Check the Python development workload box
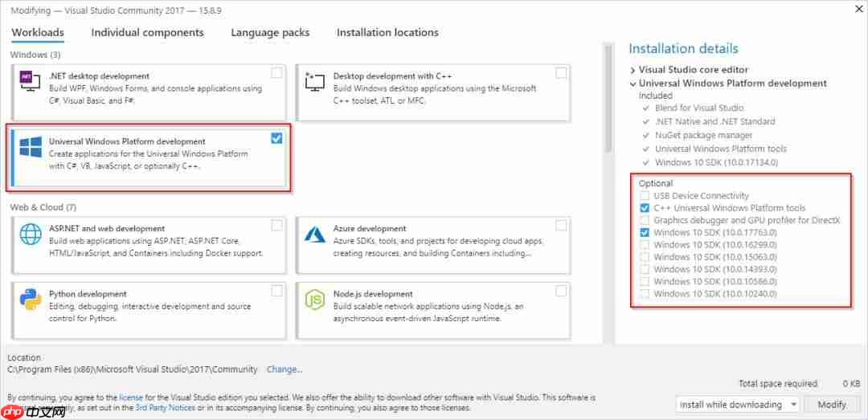Screen dimensions: 868x420 click(276, 291)
